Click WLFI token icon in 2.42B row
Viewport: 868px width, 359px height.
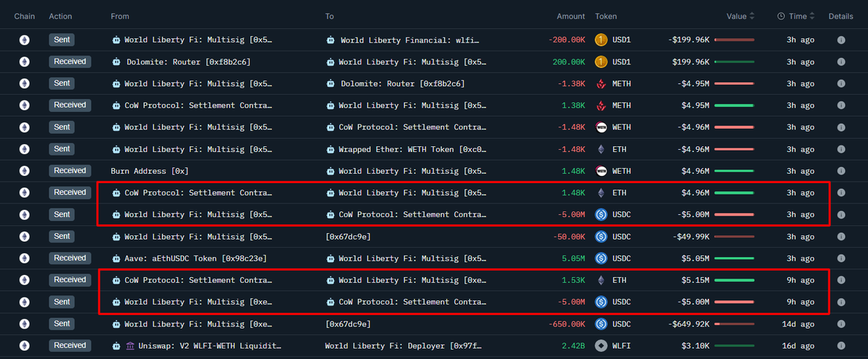601,346
